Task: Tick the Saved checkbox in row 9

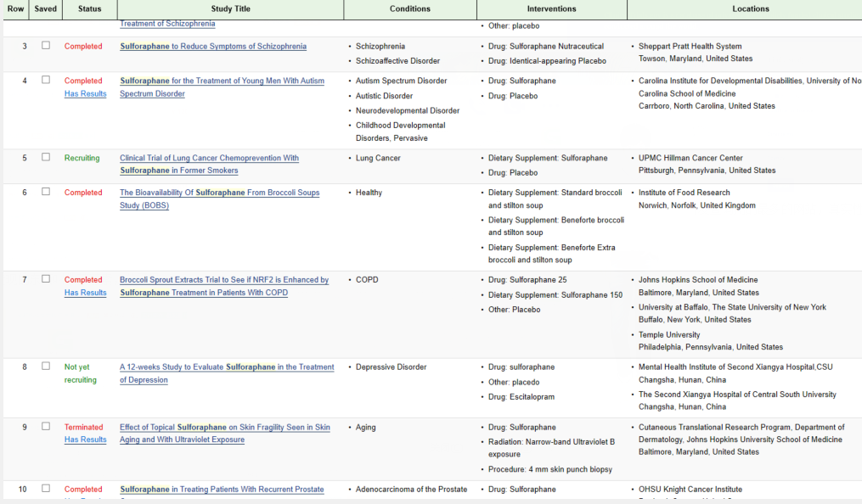Action: tap(46, 427)
